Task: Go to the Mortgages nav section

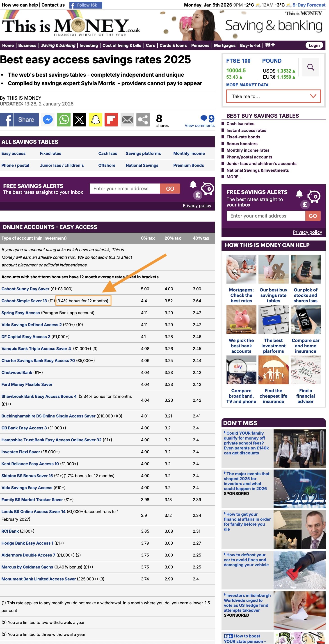Action: pos(224,45)
